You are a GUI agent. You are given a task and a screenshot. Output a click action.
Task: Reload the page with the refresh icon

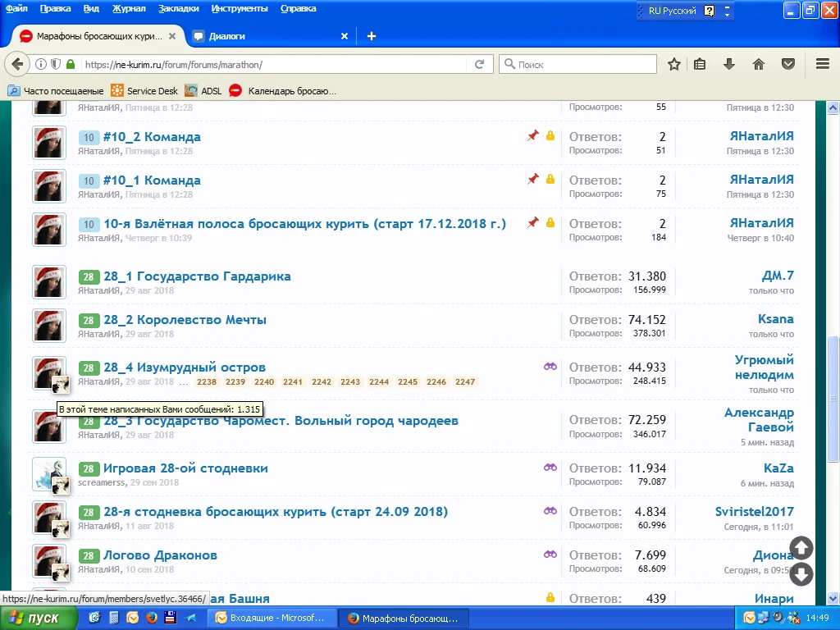(480, 64)
